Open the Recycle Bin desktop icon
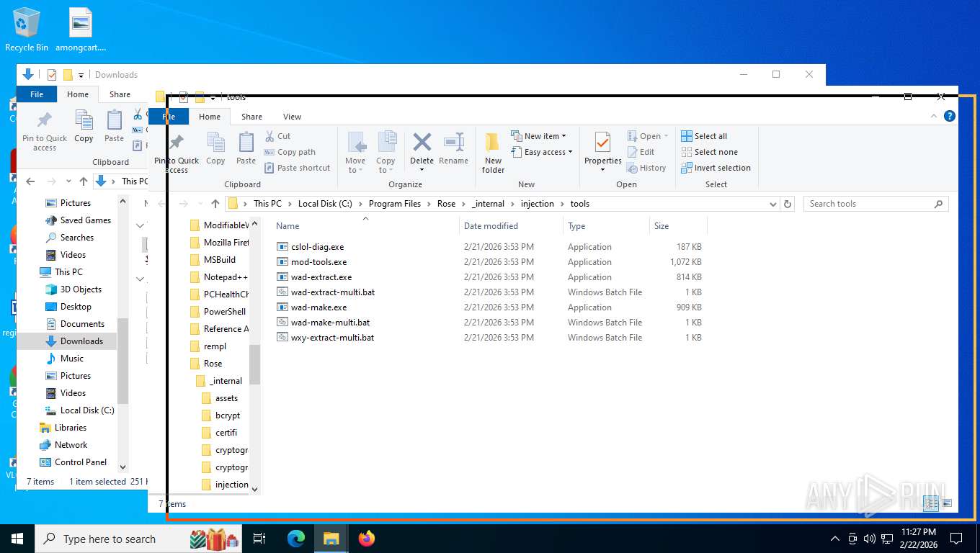 (x=27, y=30)
